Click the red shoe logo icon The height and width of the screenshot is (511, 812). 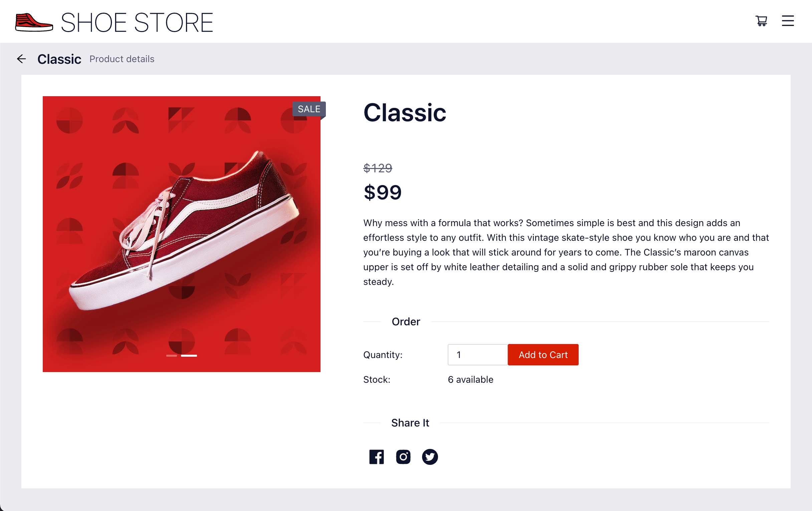pos(34,22)
